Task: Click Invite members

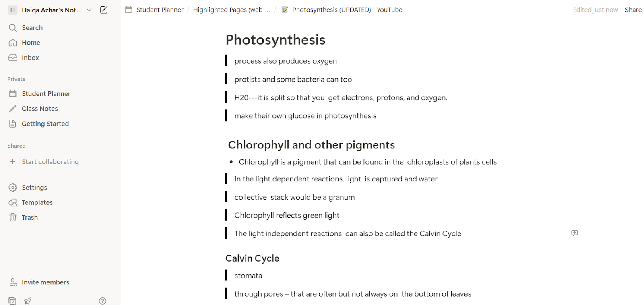Action: pyautogui.click(x=45, y=282)
